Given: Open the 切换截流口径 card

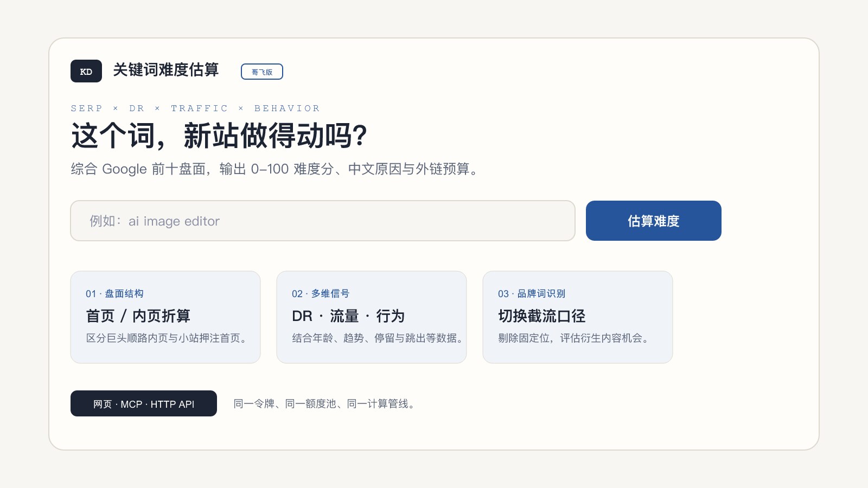Looking at the screenshot, I should [578, 317].
